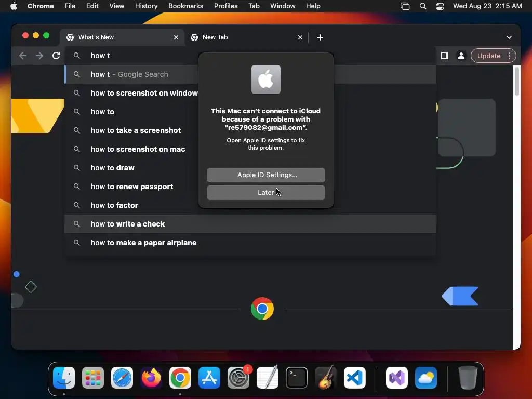
Task: Open Finder from the Dock
Action: tap(64, 378)
